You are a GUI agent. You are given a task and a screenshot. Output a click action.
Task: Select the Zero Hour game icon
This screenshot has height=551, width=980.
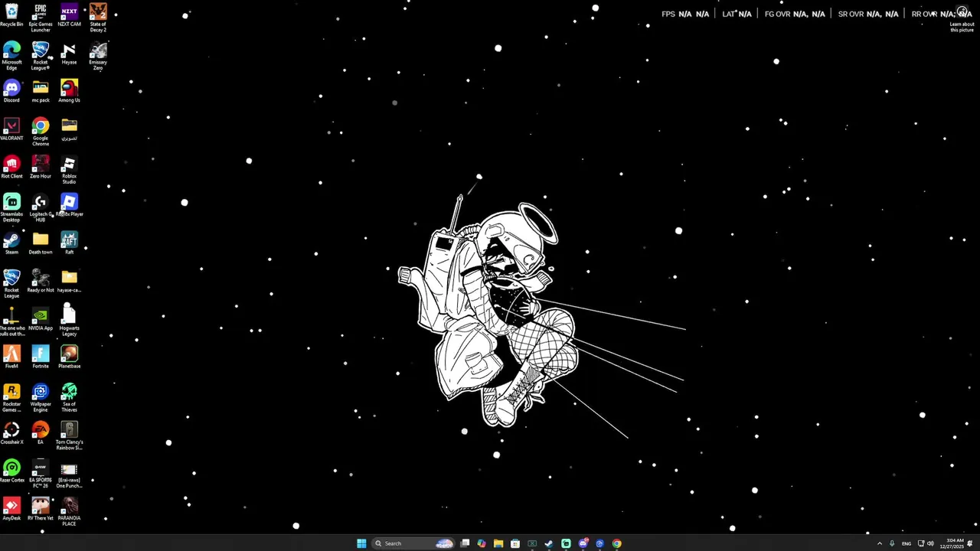tap(41, 167)
